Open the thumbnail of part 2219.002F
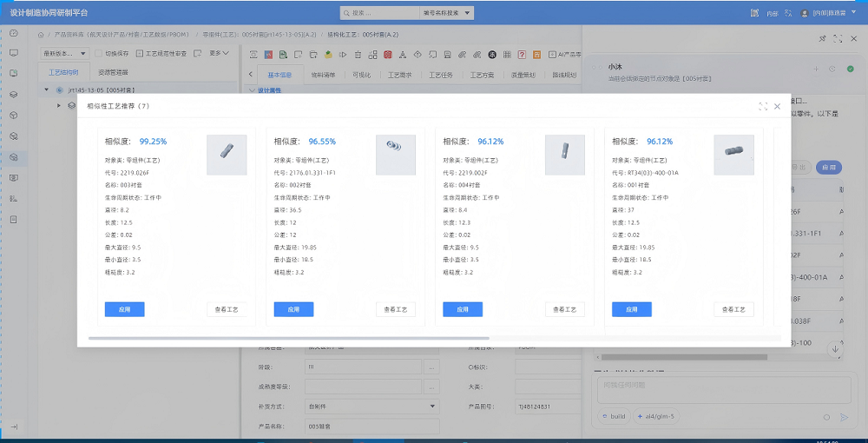The image size is (868, 443). 565,155
